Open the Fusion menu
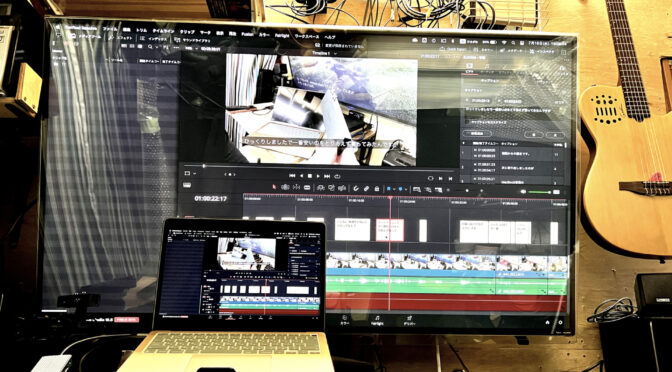Viewport: 672px width, 372px height. (247, 33)
